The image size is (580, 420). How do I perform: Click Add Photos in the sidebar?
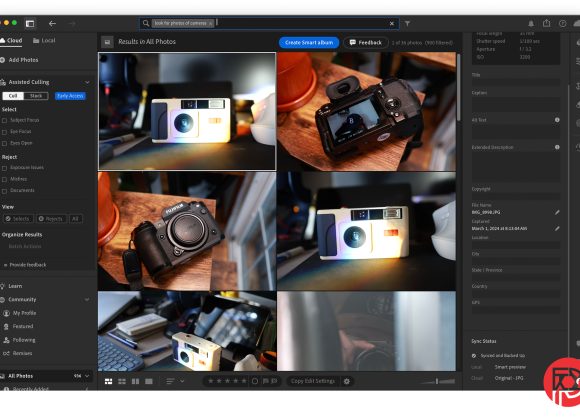(19, 60)
